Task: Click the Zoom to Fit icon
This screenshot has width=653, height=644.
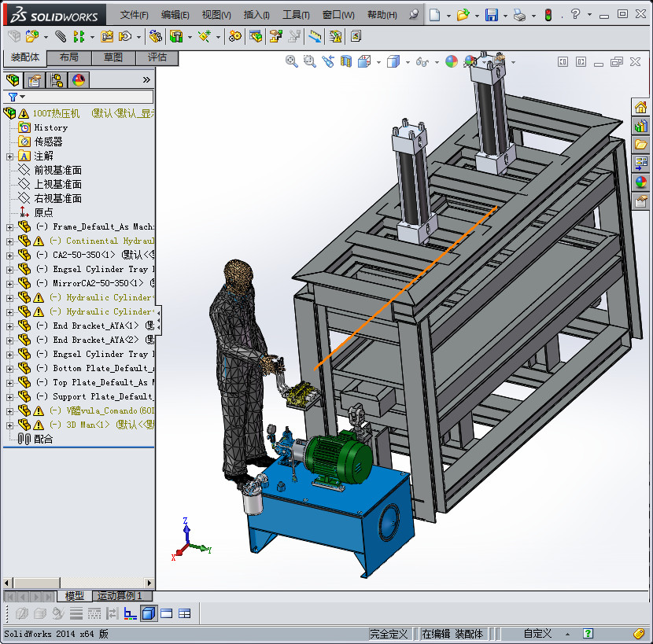Action: click(x=292, y=61)
